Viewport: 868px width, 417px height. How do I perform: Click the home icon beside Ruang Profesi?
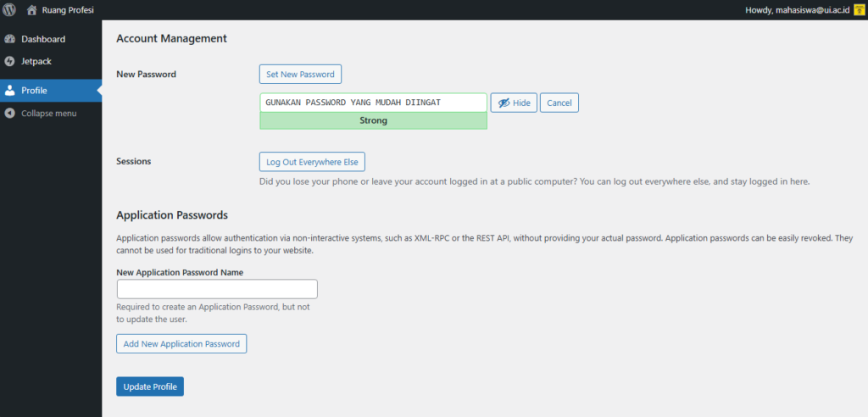point(32,10)
